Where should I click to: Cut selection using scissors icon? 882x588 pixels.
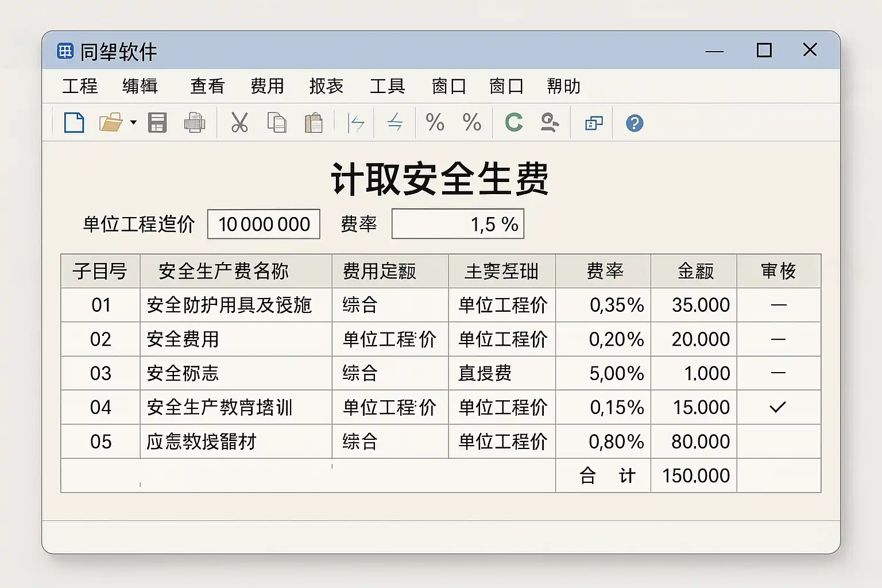(239, 123)
